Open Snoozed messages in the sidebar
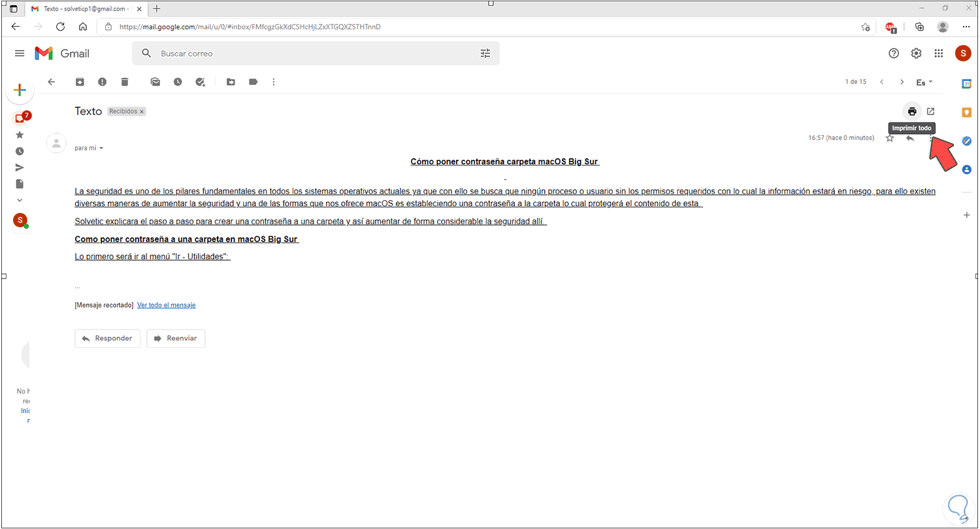 pos(20,151)
